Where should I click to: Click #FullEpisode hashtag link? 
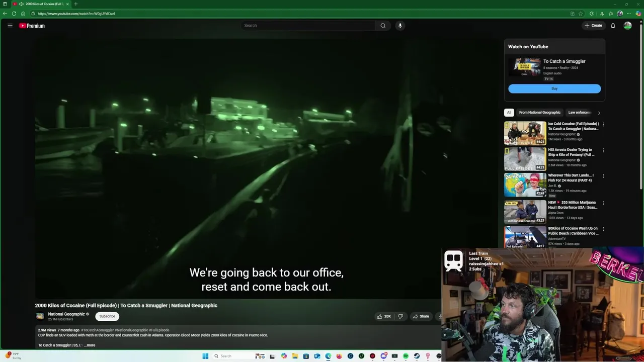pos(159,330)
